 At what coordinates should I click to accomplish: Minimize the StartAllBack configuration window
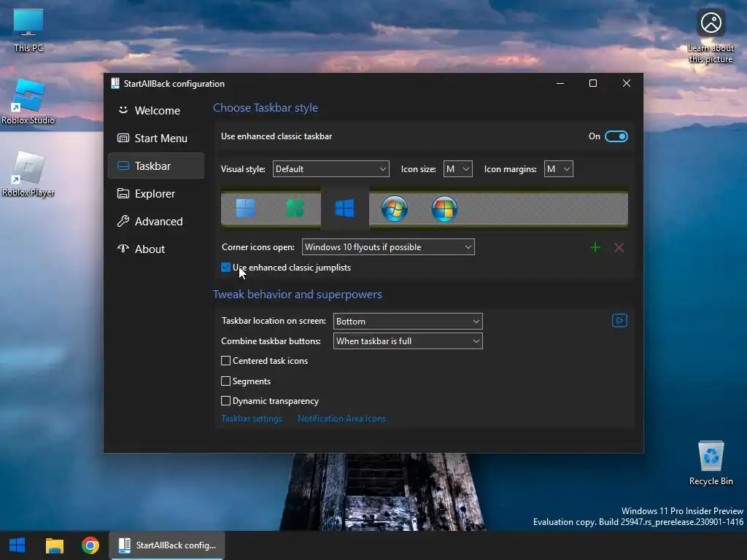tap(560, 83)
